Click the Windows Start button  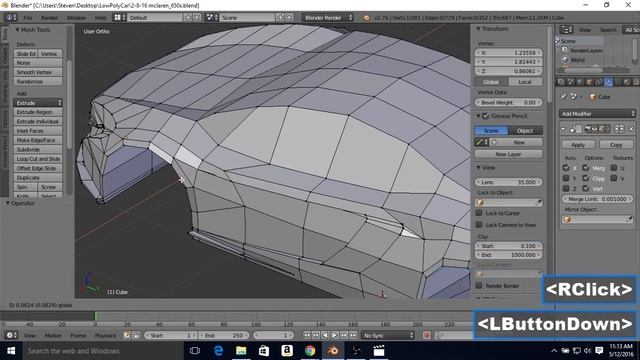click(x=11, y=351)
